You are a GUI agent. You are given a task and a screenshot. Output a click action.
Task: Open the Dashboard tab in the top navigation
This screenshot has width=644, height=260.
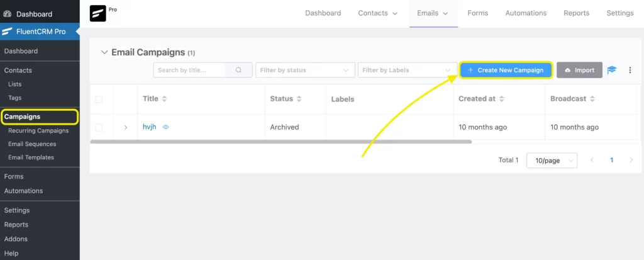point(323,13)
